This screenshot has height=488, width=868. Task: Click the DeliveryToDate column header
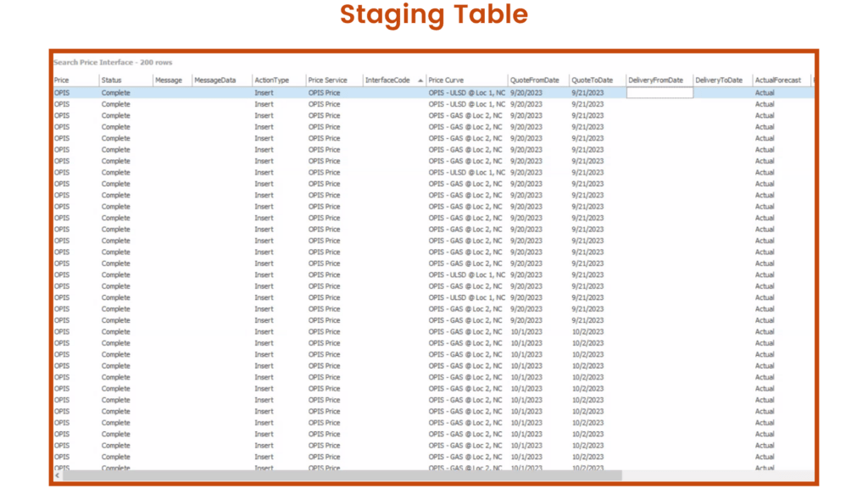click(719, 80)
